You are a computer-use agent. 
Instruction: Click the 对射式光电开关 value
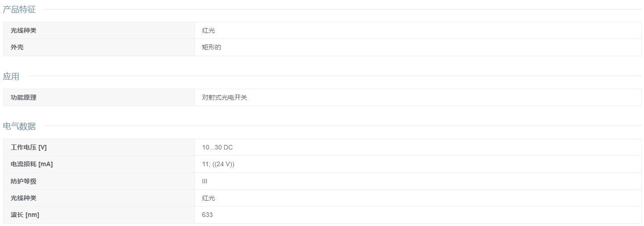[x=224, y=97]
